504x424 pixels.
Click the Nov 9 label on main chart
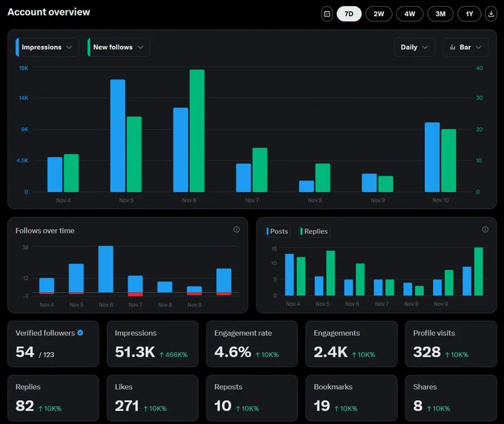coord(378,200)
